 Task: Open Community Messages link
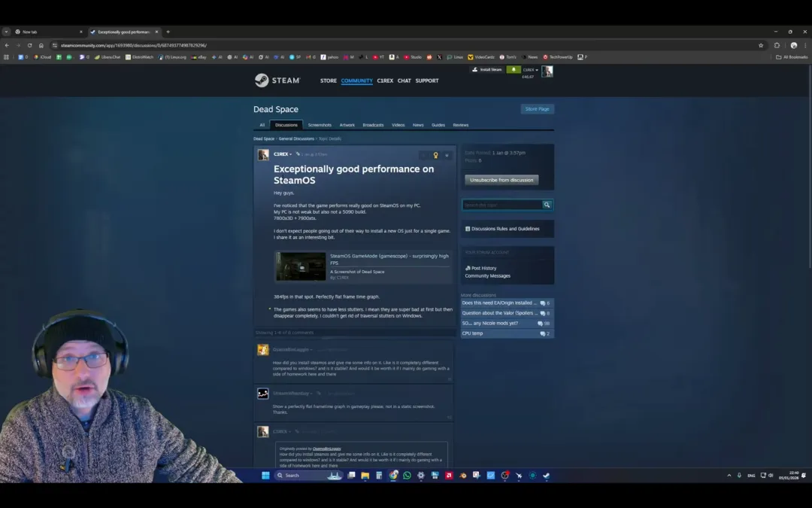488,275
